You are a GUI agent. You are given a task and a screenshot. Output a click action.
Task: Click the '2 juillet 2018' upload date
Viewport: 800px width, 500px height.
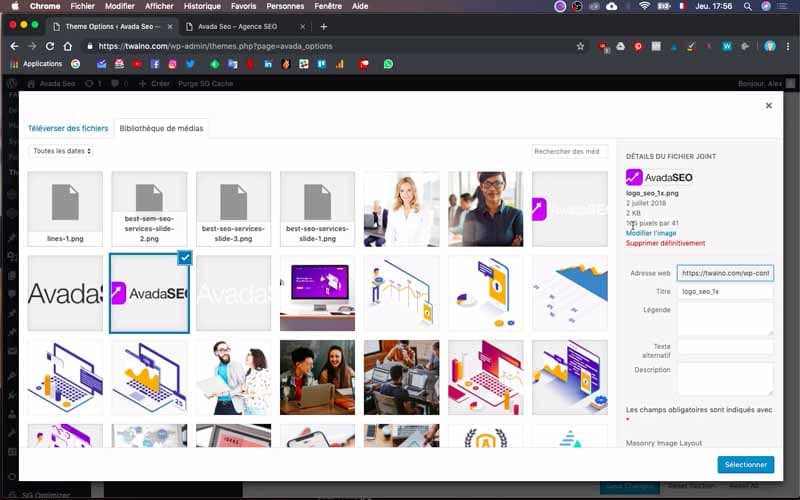(x=646, y=203)
